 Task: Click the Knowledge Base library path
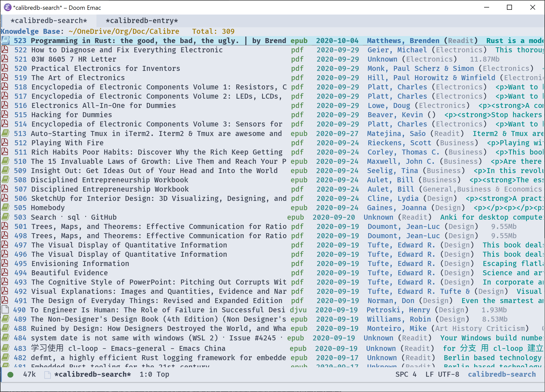click(124, 31)
